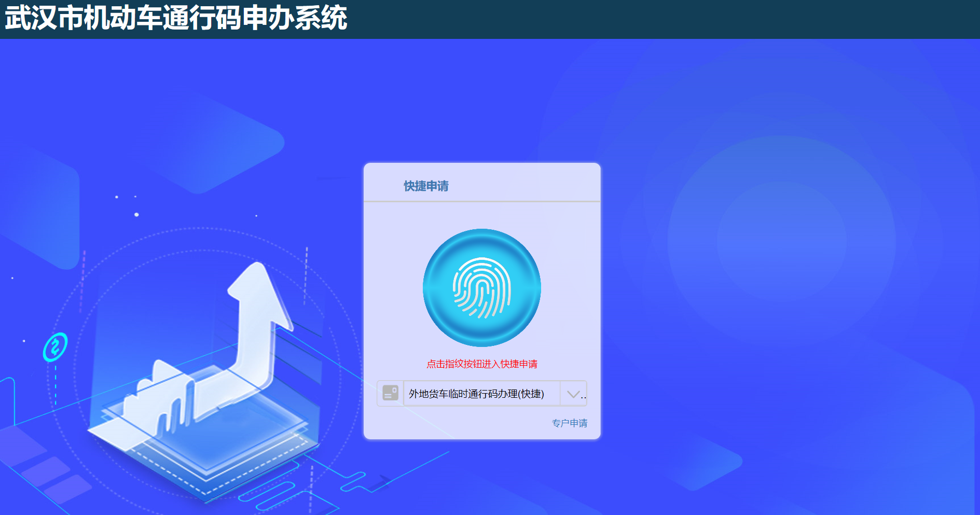Click the blue fingerprint button
980x515 pixels.
(x=482, y=288)
